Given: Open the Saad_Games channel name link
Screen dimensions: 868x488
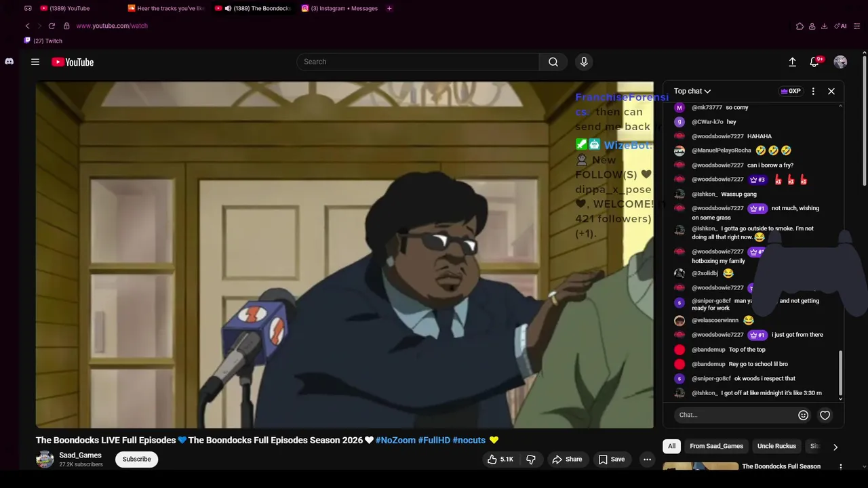Looking at the screenshot, I should pos(80,455).
